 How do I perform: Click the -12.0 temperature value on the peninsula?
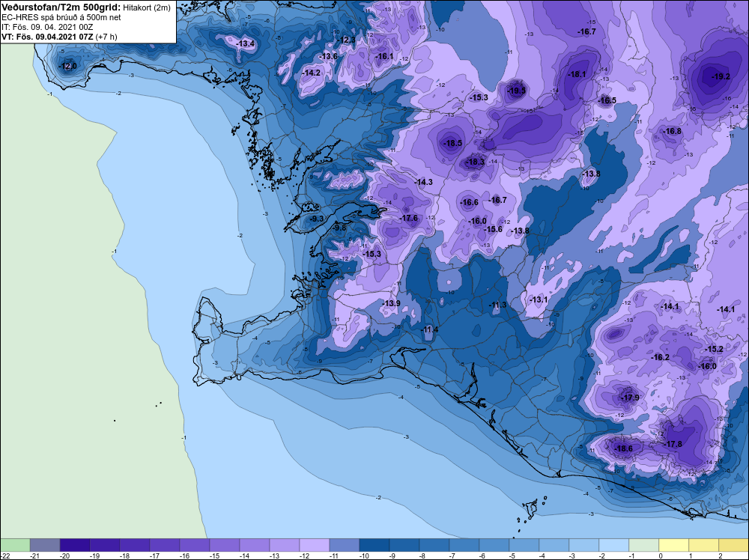(67, 66)
